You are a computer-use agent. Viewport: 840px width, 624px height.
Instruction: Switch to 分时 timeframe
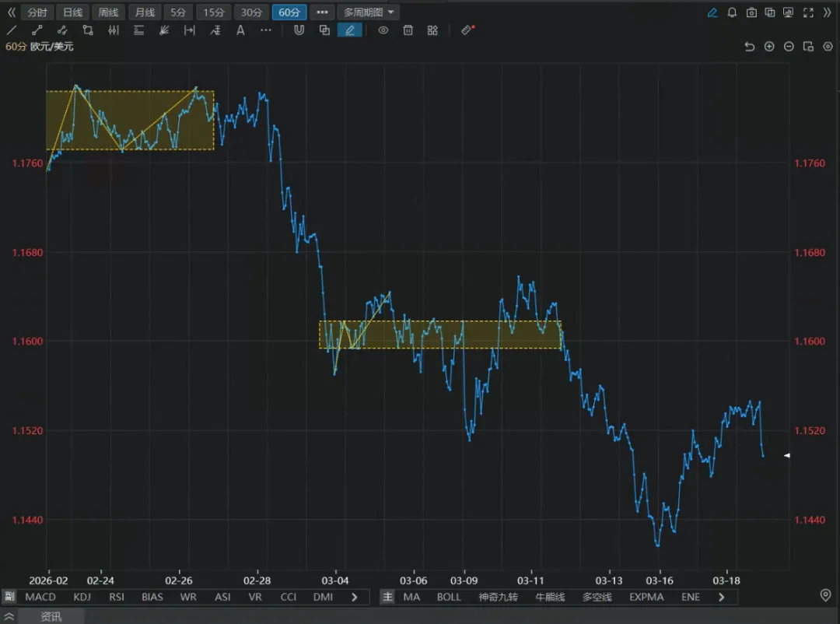coord(37,12)
